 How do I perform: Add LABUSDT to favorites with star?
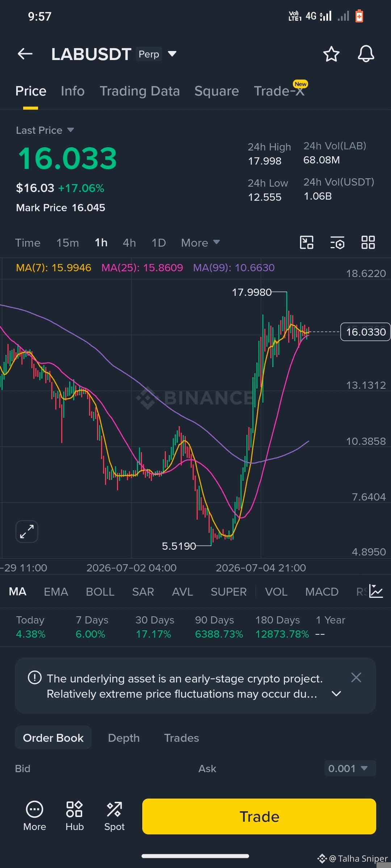click(x=331, y=54)
